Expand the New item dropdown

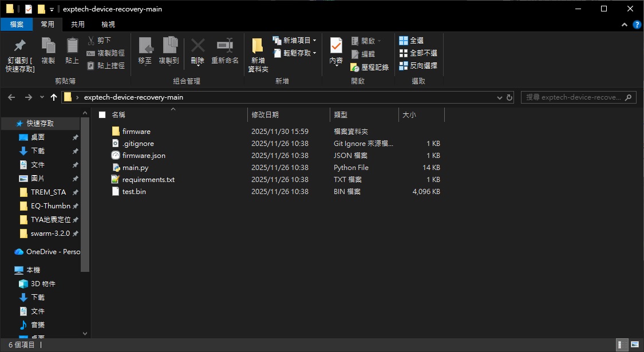point(296,41)
